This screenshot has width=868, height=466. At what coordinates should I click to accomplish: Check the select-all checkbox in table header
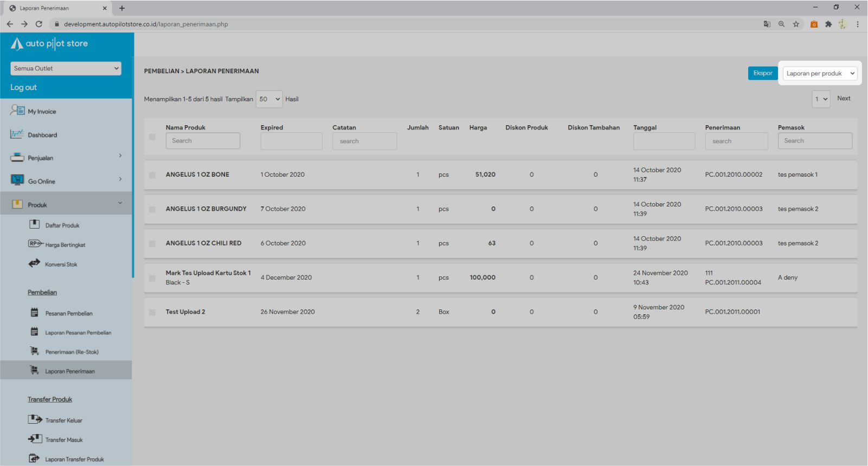pyautogui.click(x=152, y=137)
